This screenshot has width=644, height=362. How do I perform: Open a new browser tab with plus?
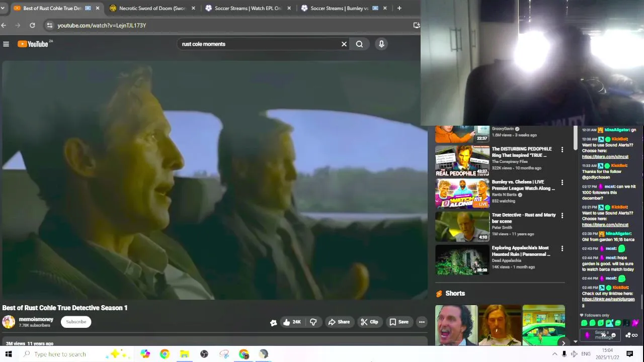click(x=399, y=8)
